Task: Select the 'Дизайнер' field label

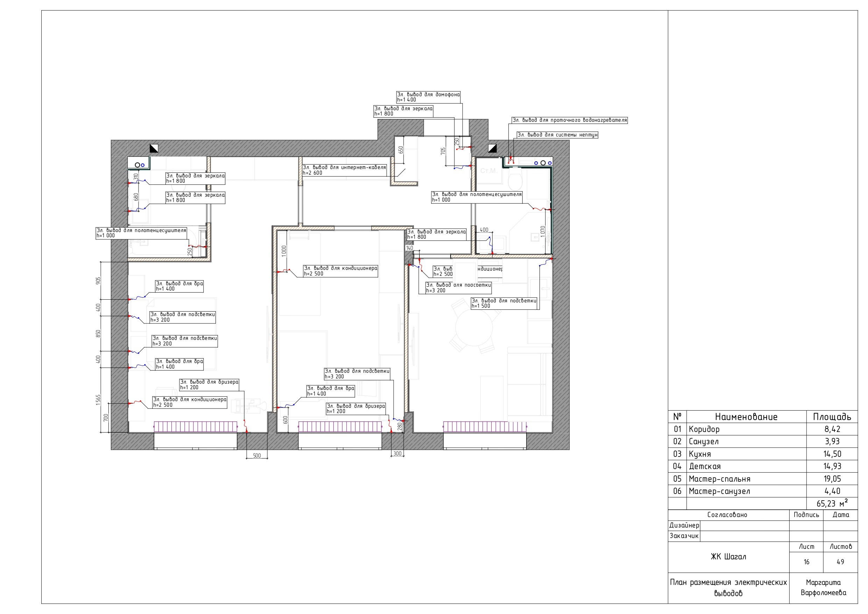Action: coord(684,525)
